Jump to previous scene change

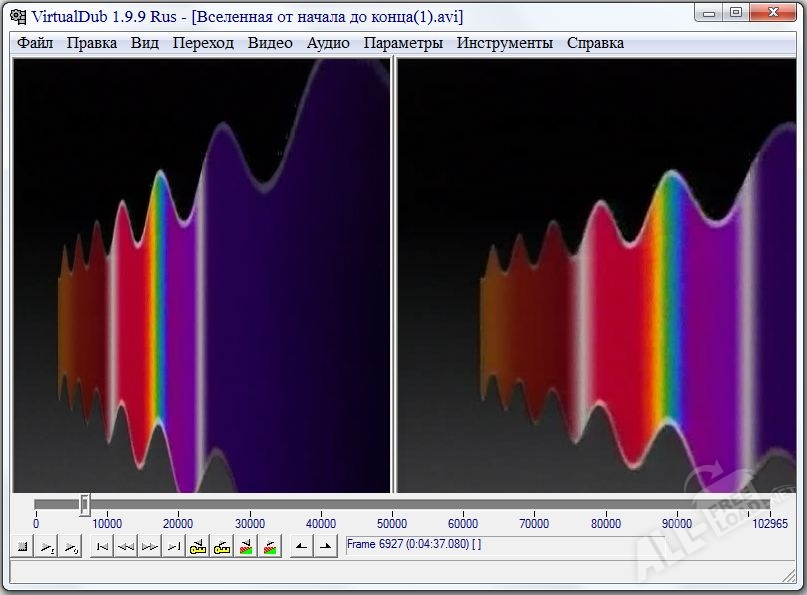click(x=246, y=547)
